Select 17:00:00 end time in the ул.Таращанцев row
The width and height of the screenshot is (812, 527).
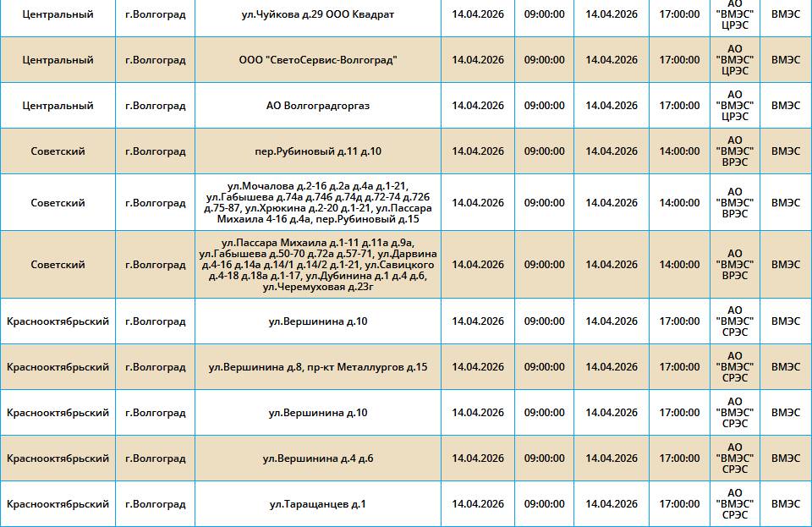click(x=679, y=504)
